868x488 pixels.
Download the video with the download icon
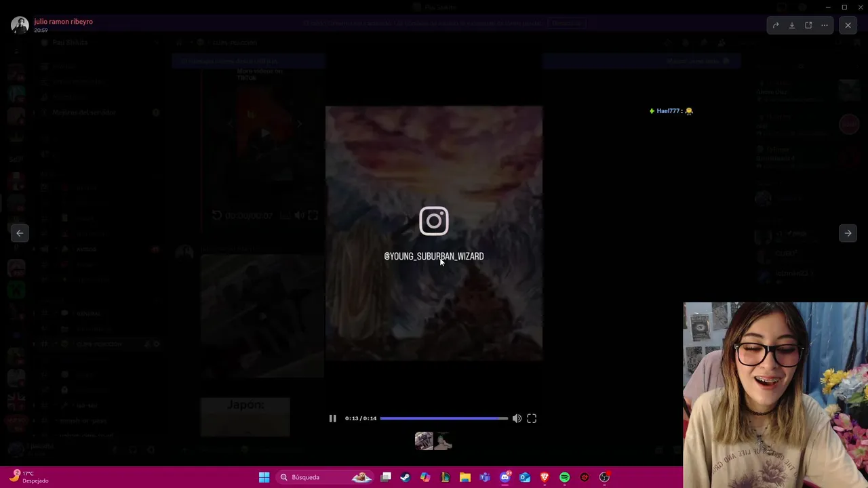pos(792,25)
